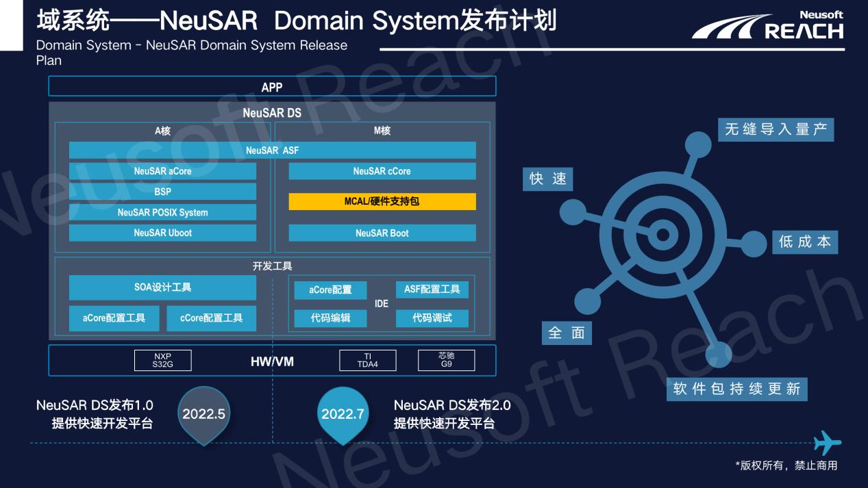Select the 代码编辑 block

coord(330,318)
